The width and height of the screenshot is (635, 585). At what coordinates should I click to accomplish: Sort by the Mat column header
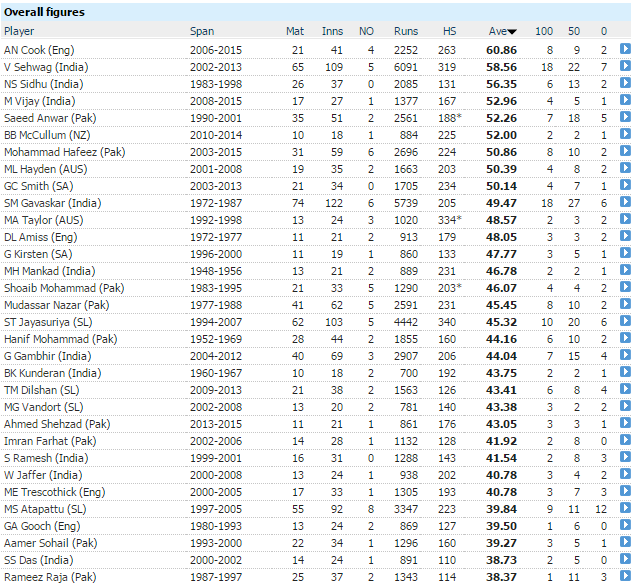point(295,32)
